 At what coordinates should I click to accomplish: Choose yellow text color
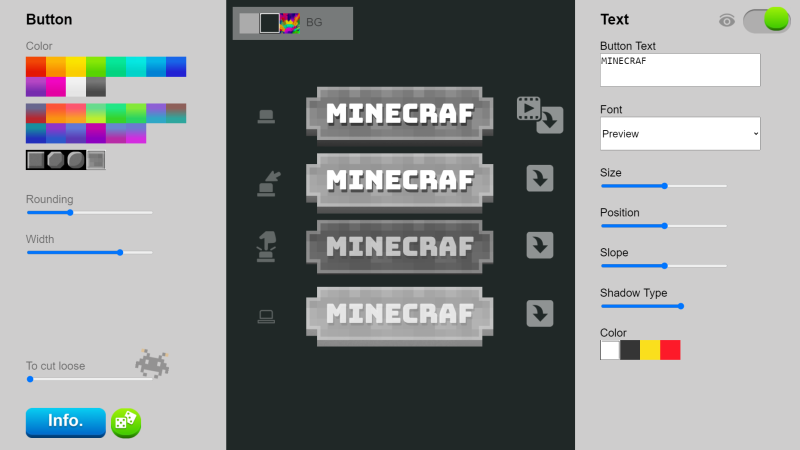pyautogui.click(x=650, y=350)
